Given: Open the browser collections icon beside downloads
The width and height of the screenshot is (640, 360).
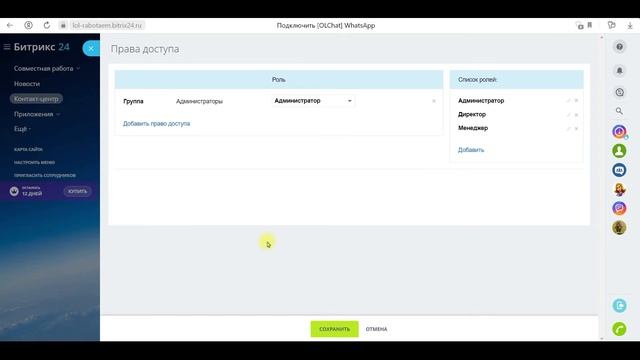Looking at the screenshot, I should tap(611, 25).
